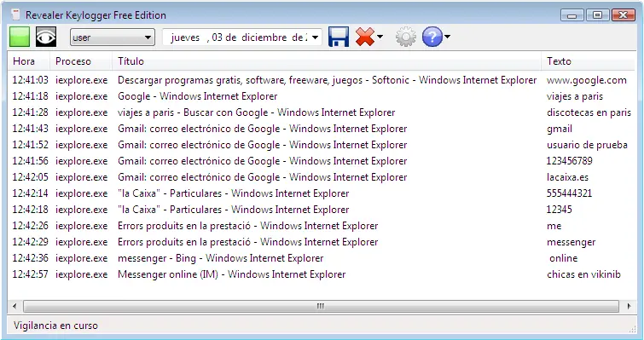Toggle the eye visibility icon

[x=45, y=37]
